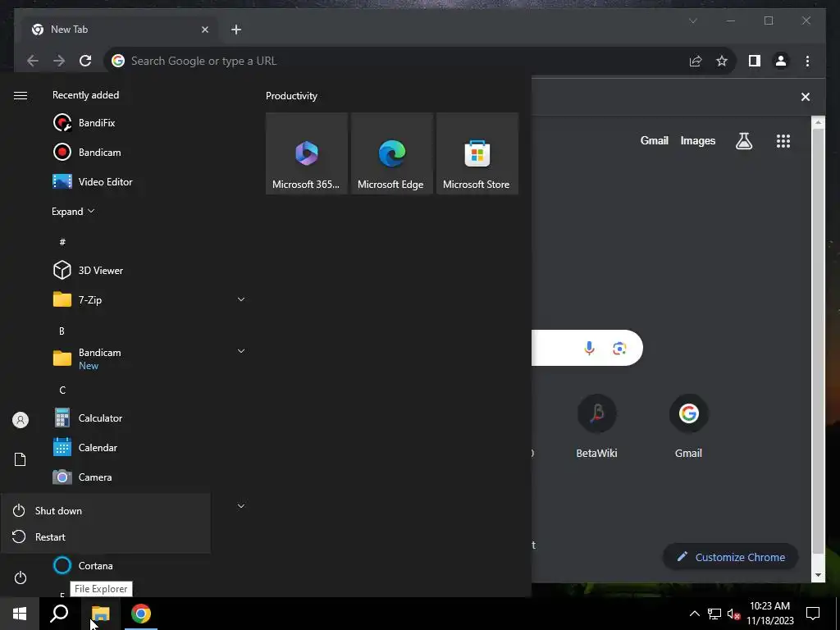
Task: Open Bandicam folder marked New
Action: 150,358
